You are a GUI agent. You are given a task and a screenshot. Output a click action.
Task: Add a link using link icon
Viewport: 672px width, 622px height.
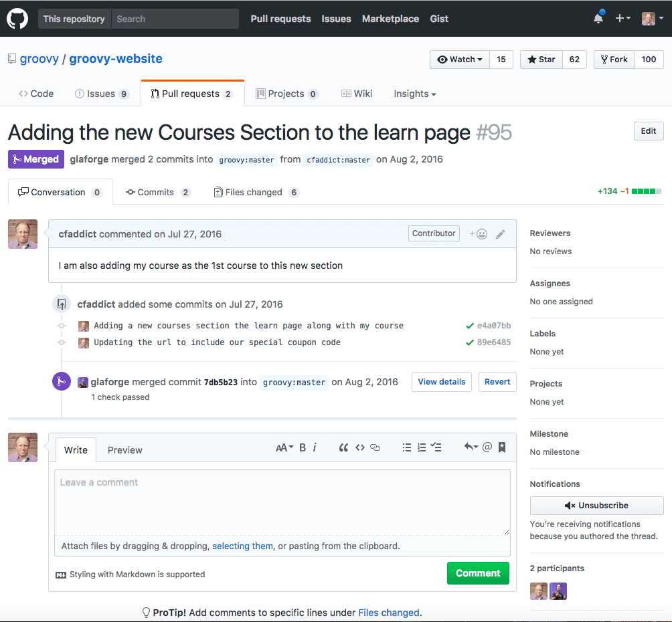click(x=375, y=448)
